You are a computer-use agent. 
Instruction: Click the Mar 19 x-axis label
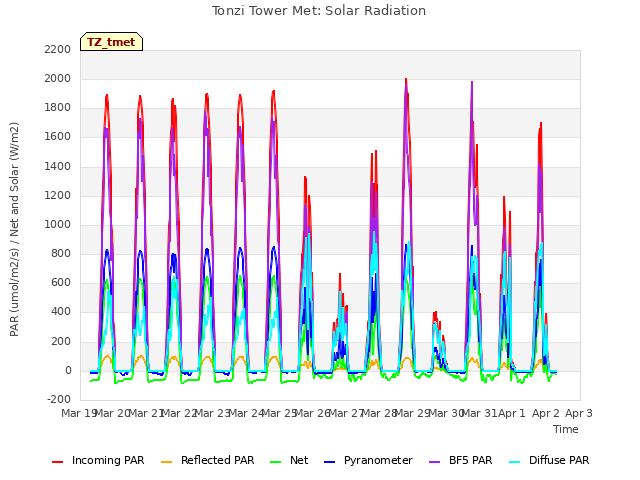(78, 413)
